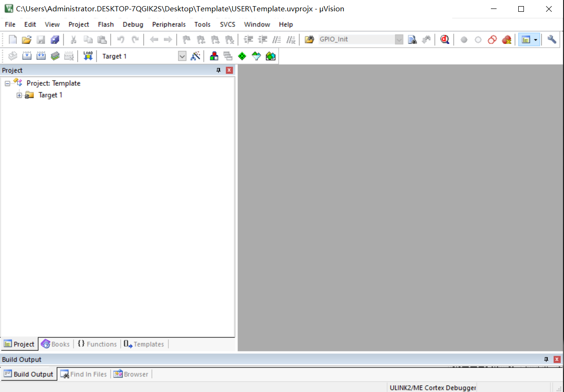The width and height of the screenshot is (564, 392).
Task: Open the Target 1 selection dropdown arrow
Action: pyautogui.click(x=182, y=57)
